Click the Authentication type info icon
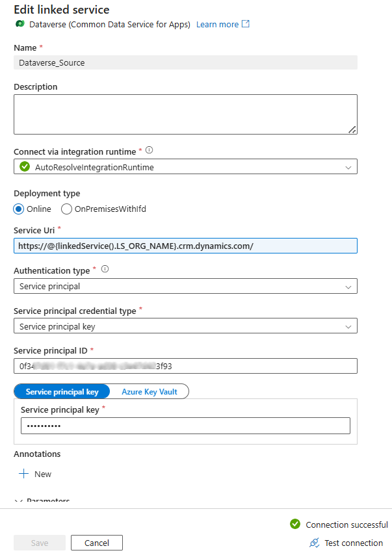Viewport: 392px width, 557px height. pyautogui.click(x=105, y=269)
